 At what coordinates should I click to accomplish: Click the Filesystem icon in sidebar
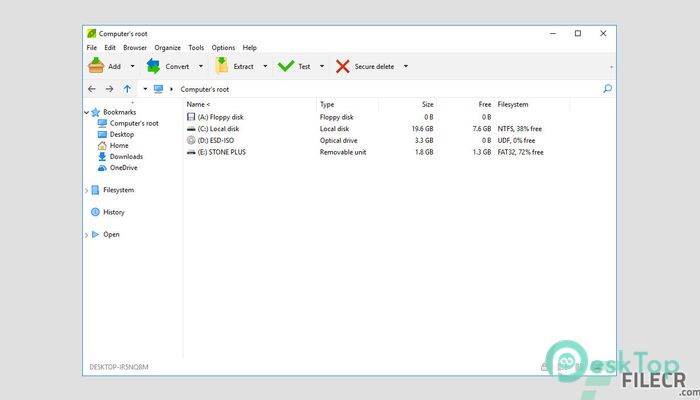click(95, 190)
